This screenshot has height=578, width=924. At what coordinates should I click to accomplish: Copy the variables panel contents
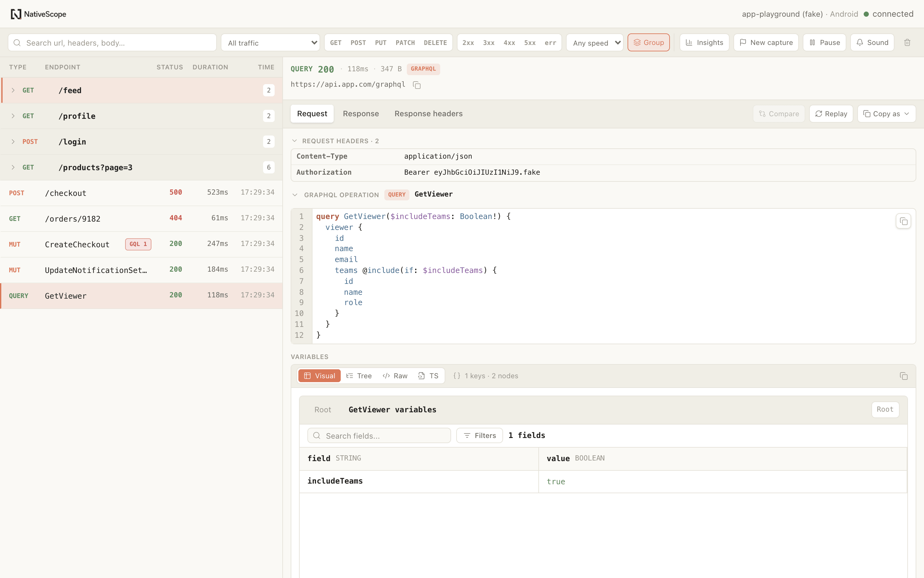(x=903, y=376)
